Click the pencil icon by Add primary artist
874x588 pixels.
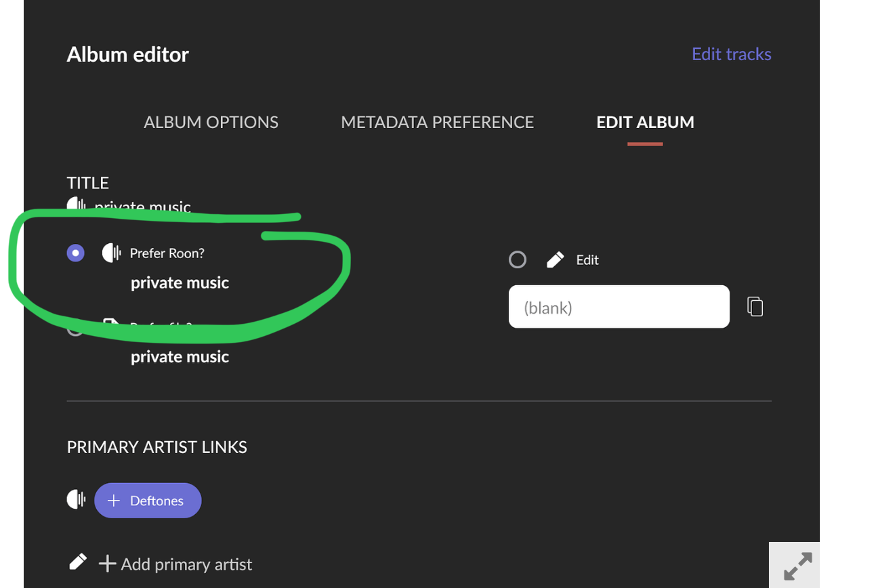[78, 562]
